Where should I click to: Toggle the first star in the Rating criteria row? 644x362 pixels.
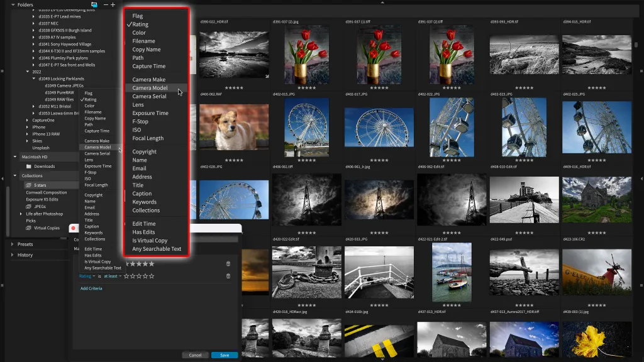(126, 276)
